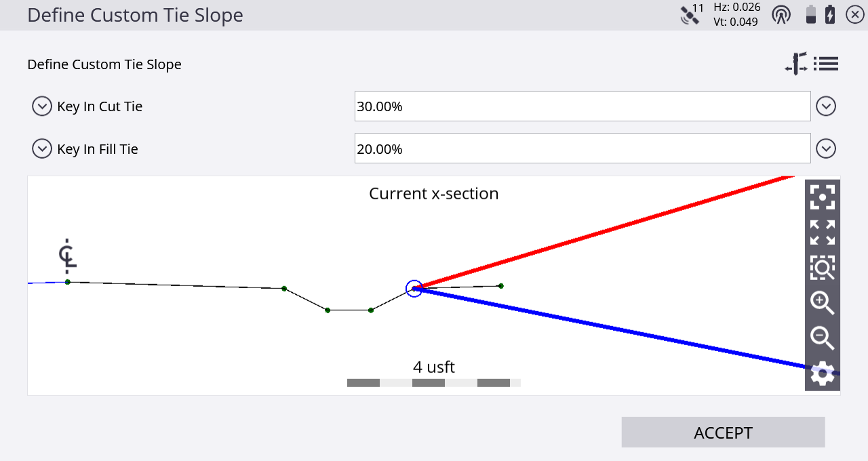Zoom to extents in the x-section view

(x=823, y=233)
